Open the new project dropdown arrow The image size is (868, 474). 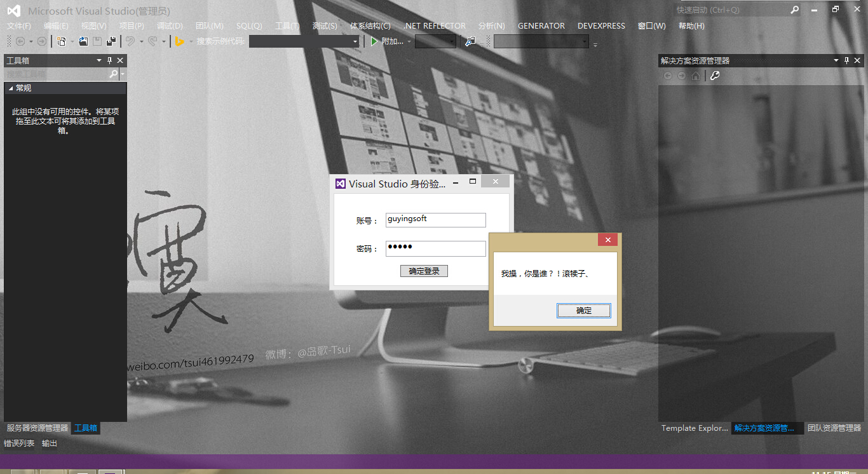pos(72,41)
